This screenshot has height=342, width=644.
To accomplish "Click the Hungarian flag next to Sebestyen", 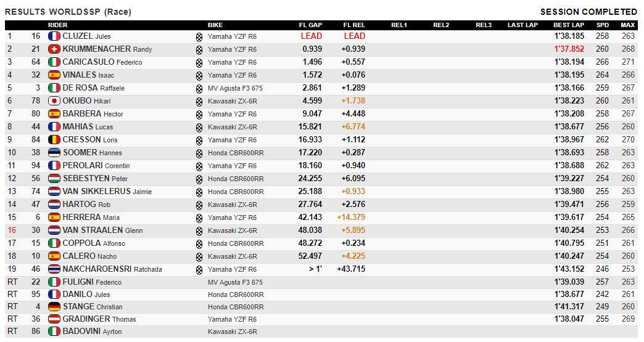I will coord(54,179).
